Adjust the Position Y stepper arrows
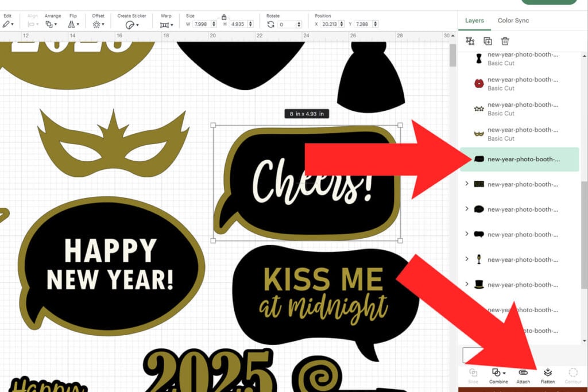 [376, 24]
